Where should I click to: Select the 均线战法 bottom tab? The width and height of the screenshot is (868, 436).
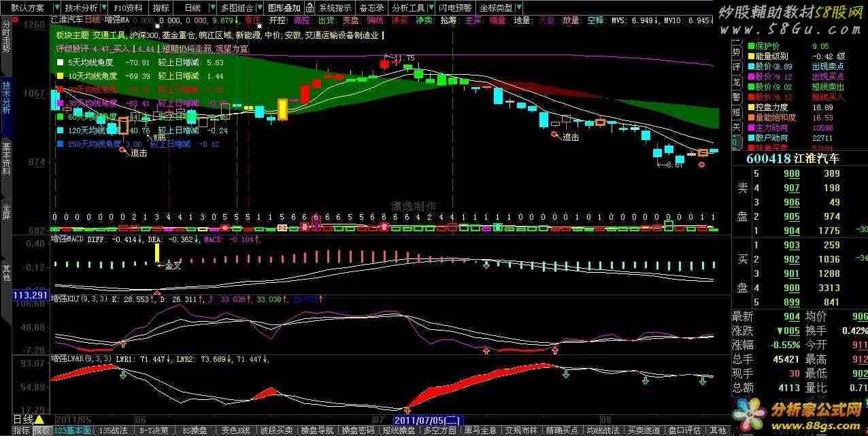click(x=603, y=431)
